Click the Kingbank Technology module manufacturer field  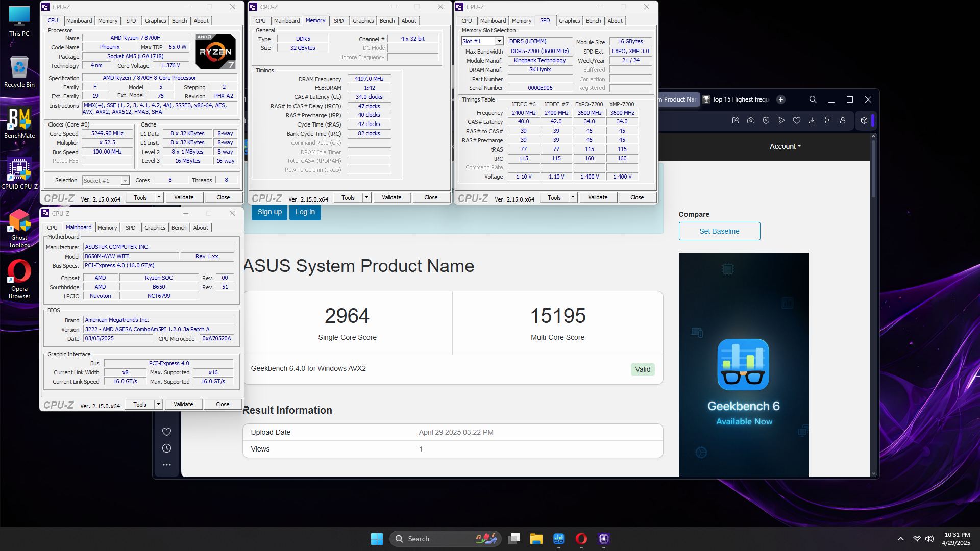point(540,60)
